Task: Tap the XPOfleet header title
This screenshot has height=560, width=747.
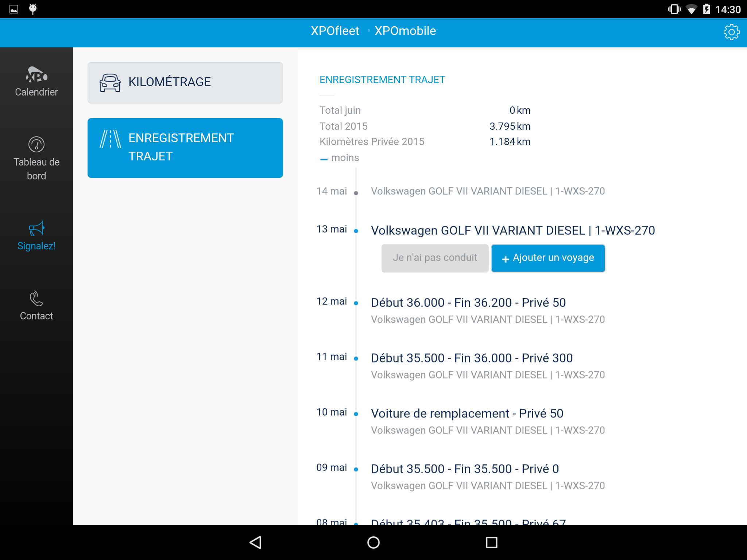Action: coord(335,31)
